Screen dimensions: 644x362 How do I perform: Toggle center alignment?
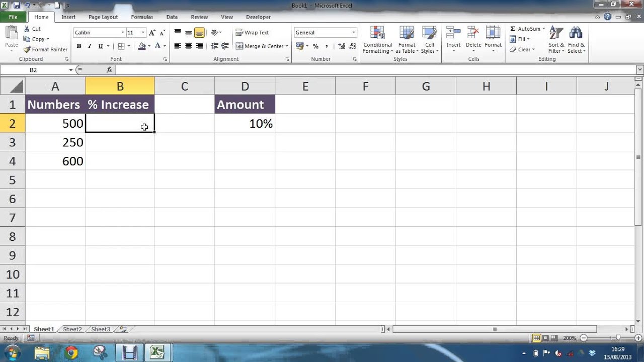(188, 46)
